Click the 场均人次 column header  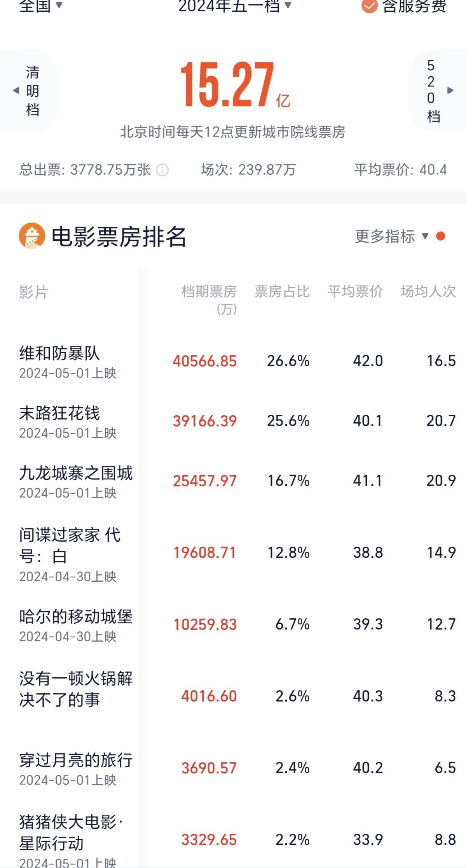[428, 291]
